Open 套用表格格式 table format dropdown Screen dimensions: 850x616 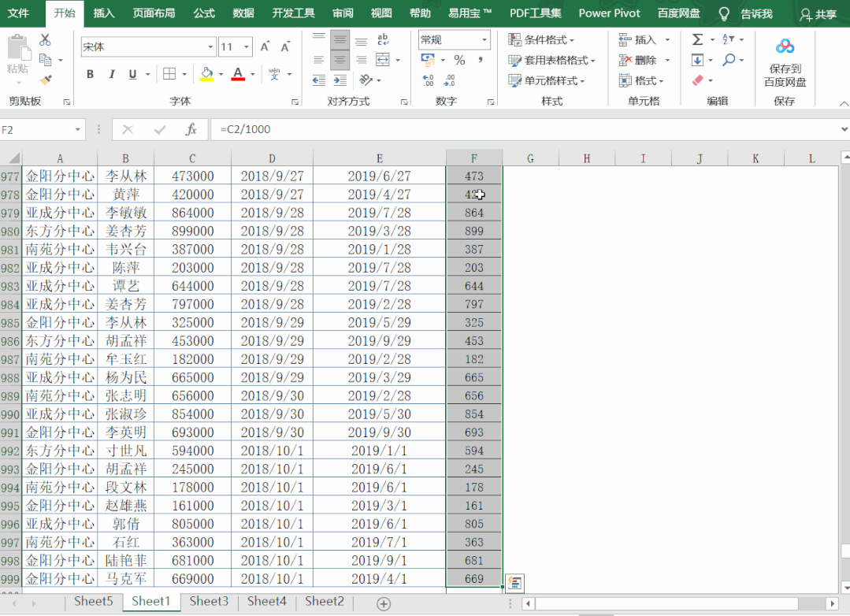pos(552,60)
